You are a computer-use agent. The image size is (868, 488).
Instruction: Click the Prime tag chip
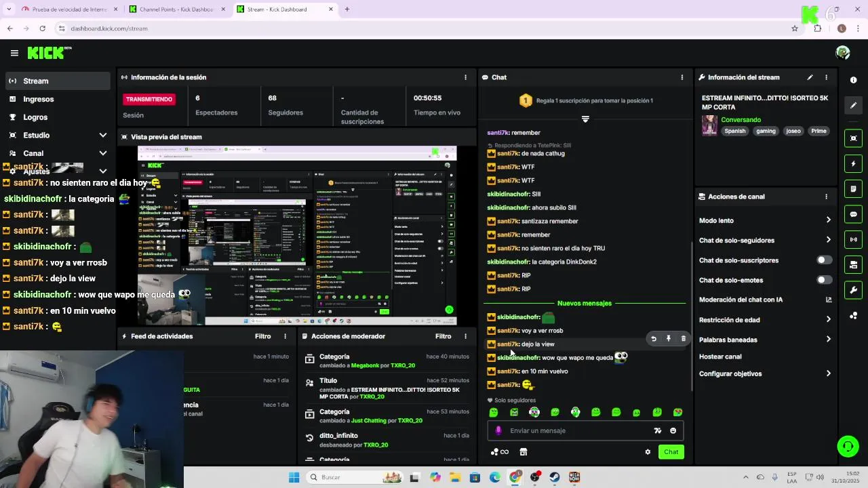(x=818, y=131)
